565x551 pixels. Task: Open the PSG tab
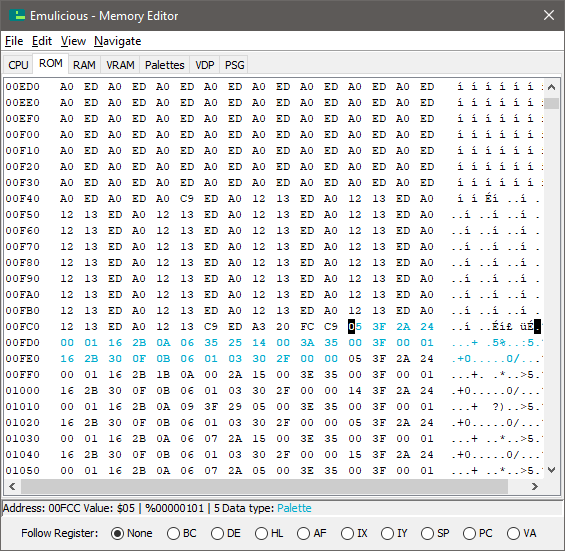tap(235, 65)
